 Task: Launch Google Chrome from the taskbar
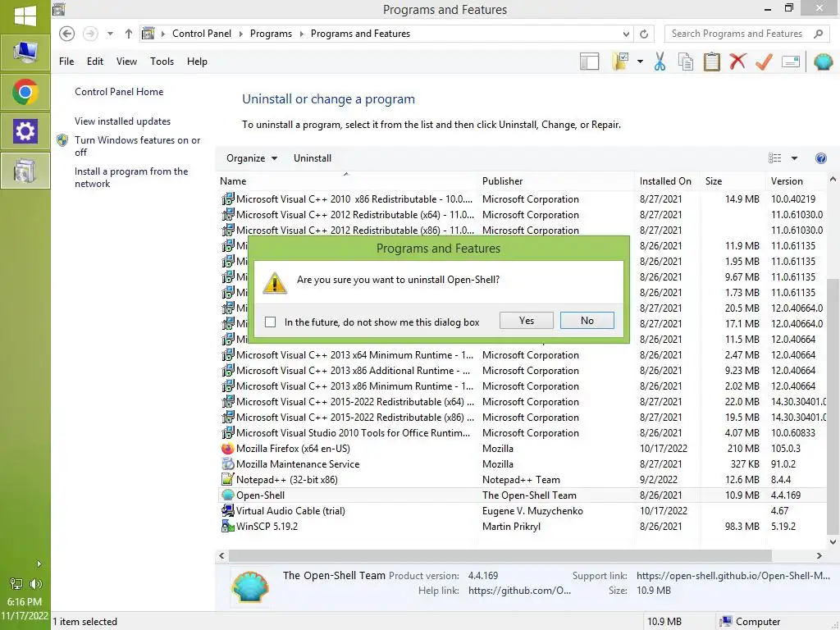point(25,92)
